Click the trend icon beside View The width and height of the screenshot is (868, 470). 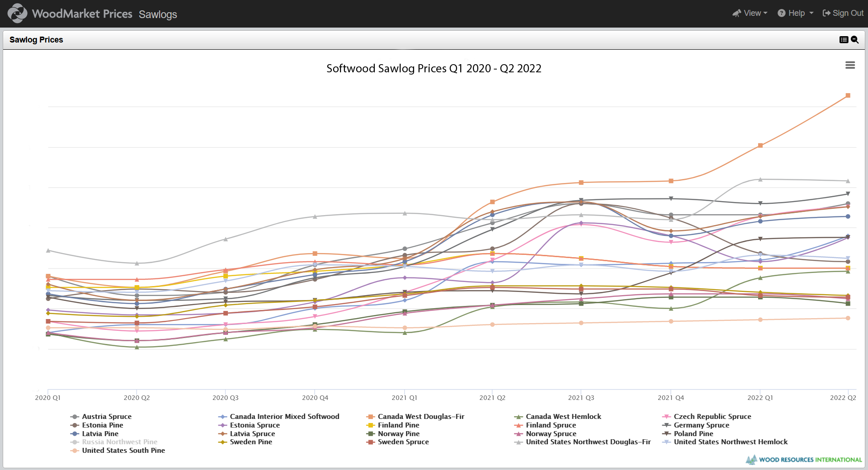point(737,13)
